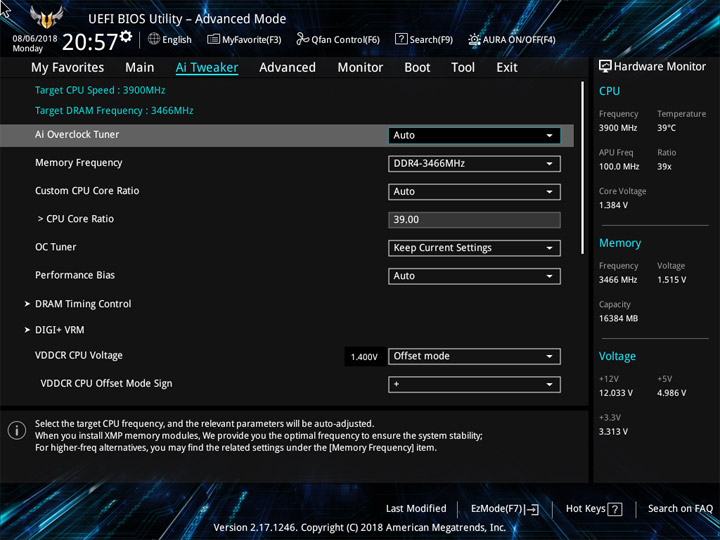Image resolution: width=720 pixels, height=540 pixels.
Task: Switch to My Favorites tab
Action: [68, 68]
